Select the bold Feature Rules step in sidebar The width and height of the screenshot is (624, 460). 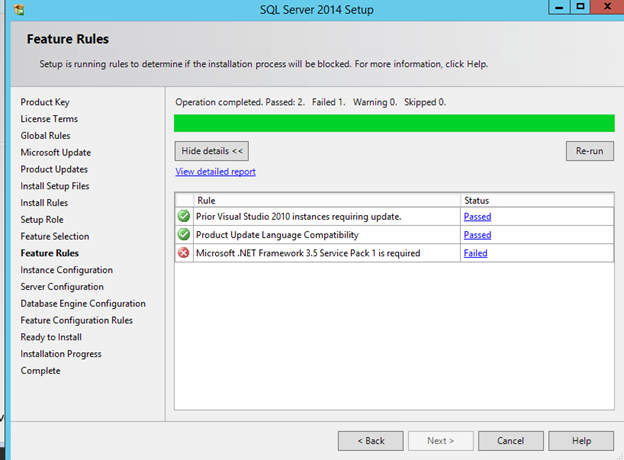coord(50,253)
